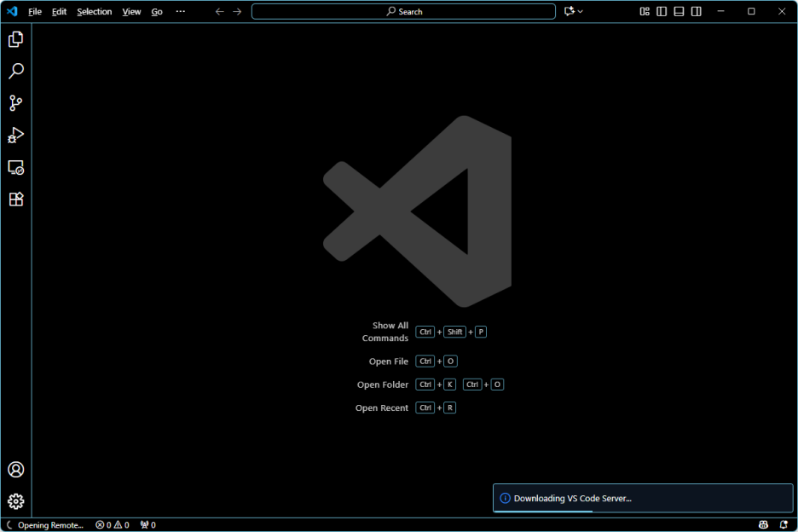Click the K key hint for Open Folder
This screenshot has width=798, height=532.
pyautogui.click(x=450, y=385)
